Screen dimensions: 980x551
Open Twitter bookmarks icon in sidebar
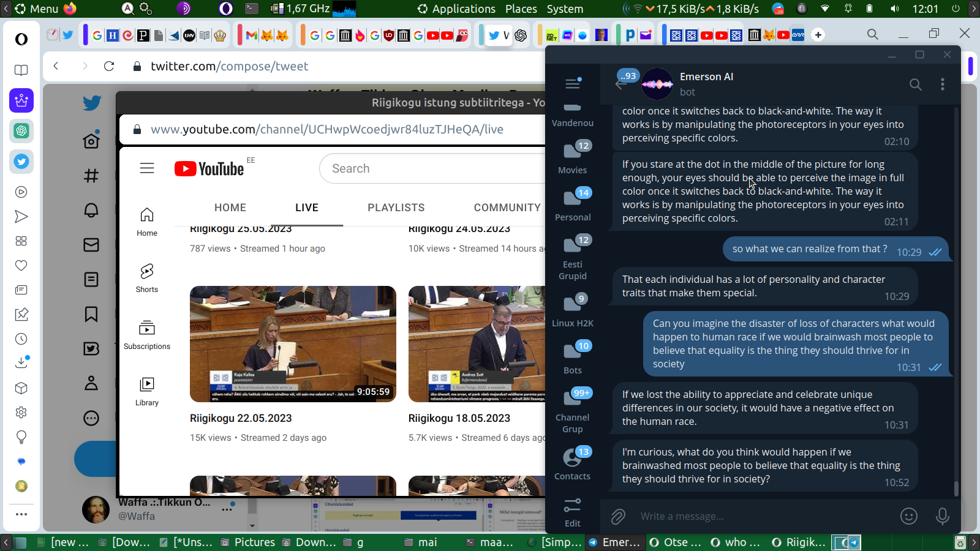(x=91, y=314)
